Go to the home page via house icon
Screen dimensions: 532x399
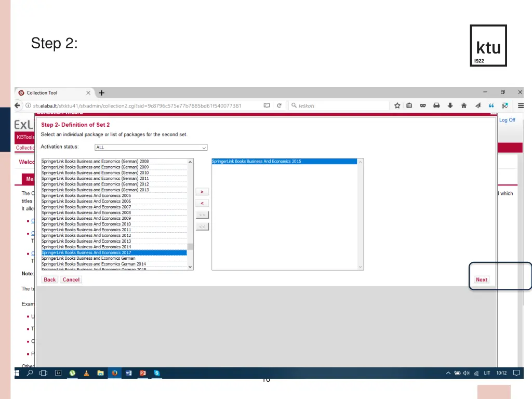pyautogui.click(x=464, y=105)
